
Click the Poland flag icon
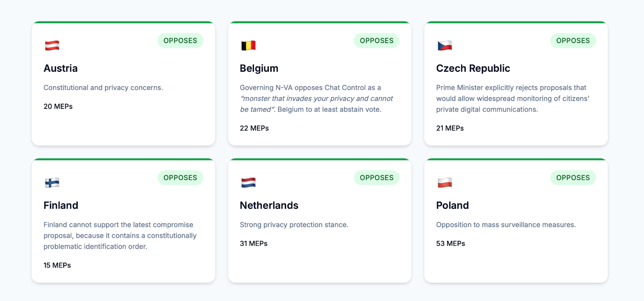[x=445, y=183]
